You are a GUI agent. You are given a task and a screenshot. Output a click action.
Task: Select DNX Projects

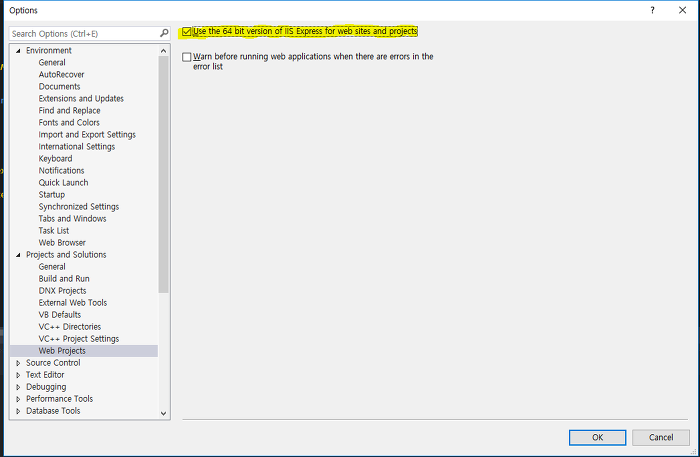[x=62, y=291]
